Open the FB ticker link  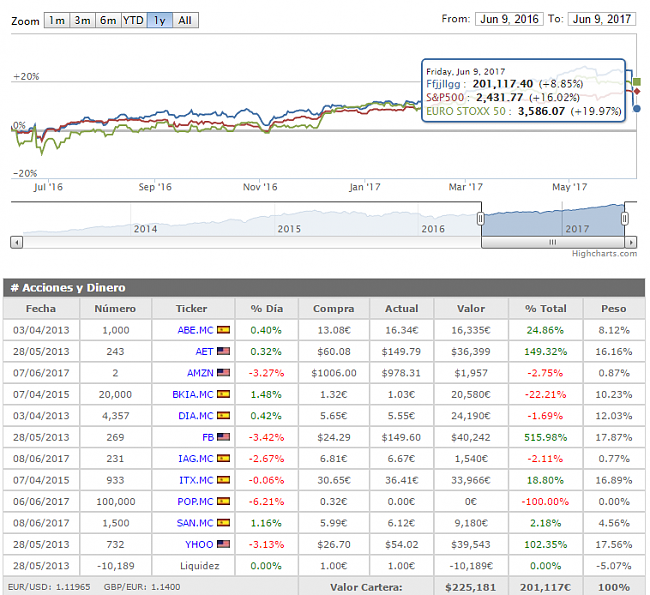(x=208, y=437)
